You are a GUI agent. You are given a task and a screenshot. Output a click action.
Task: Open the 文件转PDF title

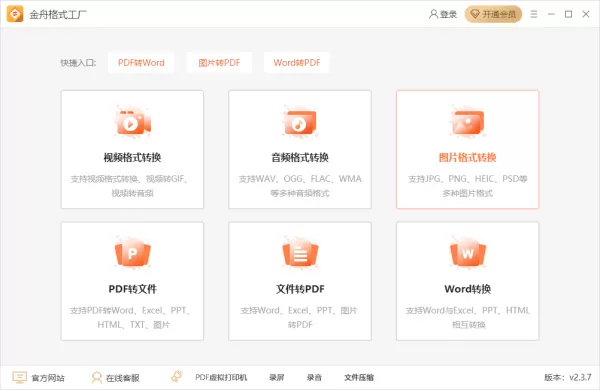300,289
